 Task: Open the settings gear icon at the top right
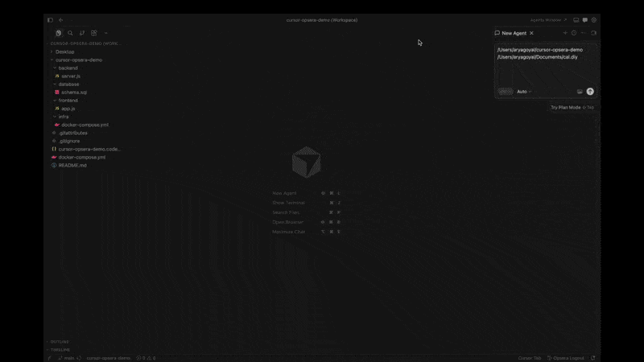[594, 19]
